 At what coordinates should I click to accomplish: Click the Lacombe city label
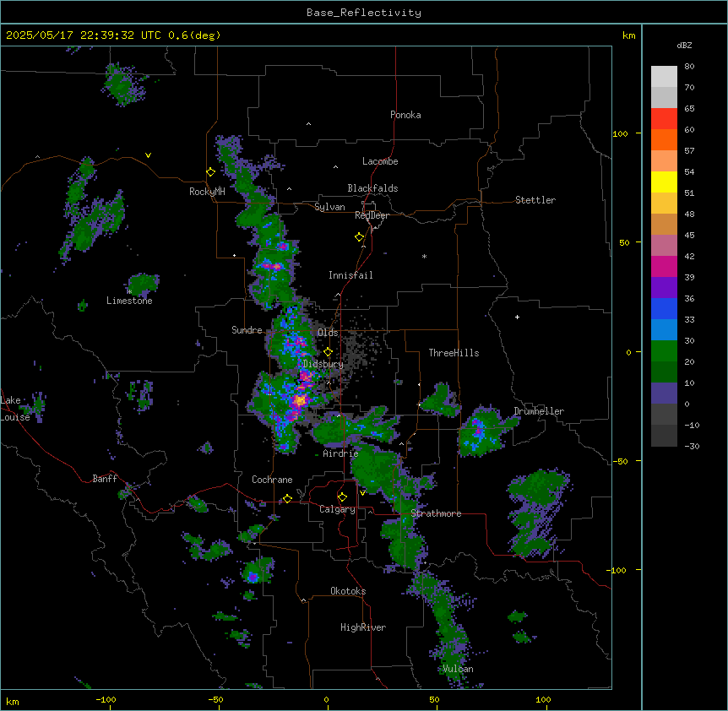click(x=380, y=161)
